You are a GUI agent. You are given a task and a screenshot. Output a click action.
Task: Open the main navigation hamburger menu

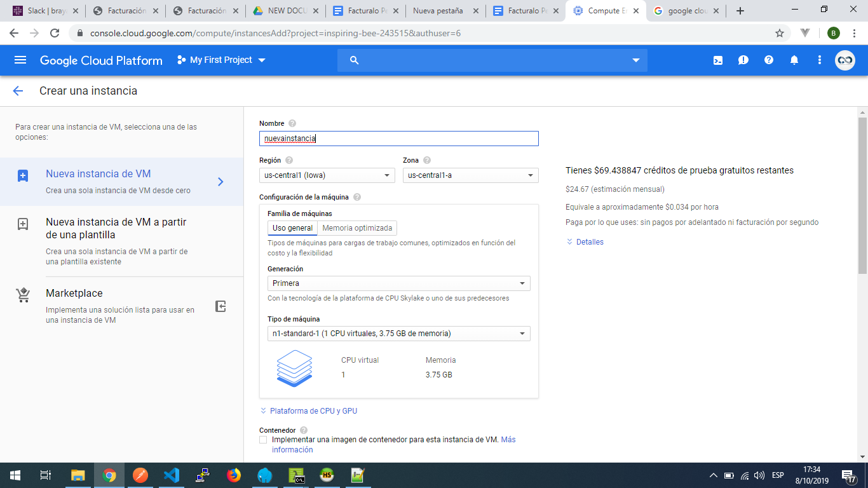coord(20,60)
